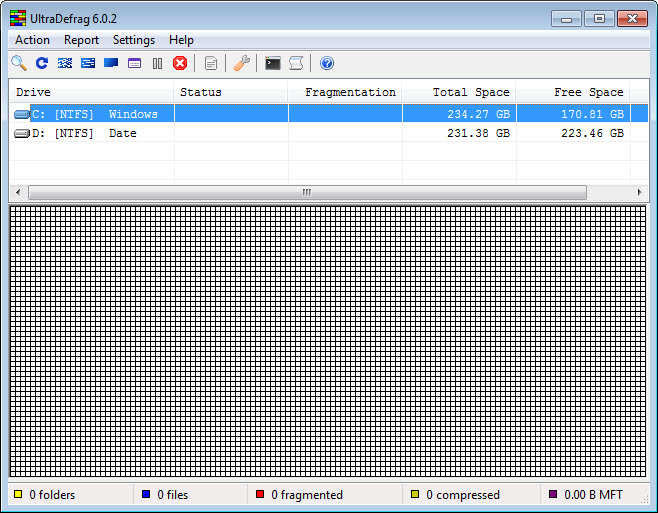The width and height of the screenshot is (658, 513).
Task: Open the fragmentation report icon
Action: click(x=211, y=63)
